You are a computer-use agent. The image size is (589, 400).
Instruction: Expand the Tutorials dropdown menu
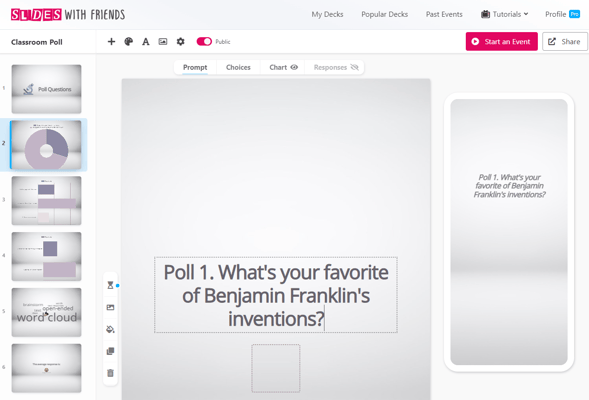tap(505, 14)
